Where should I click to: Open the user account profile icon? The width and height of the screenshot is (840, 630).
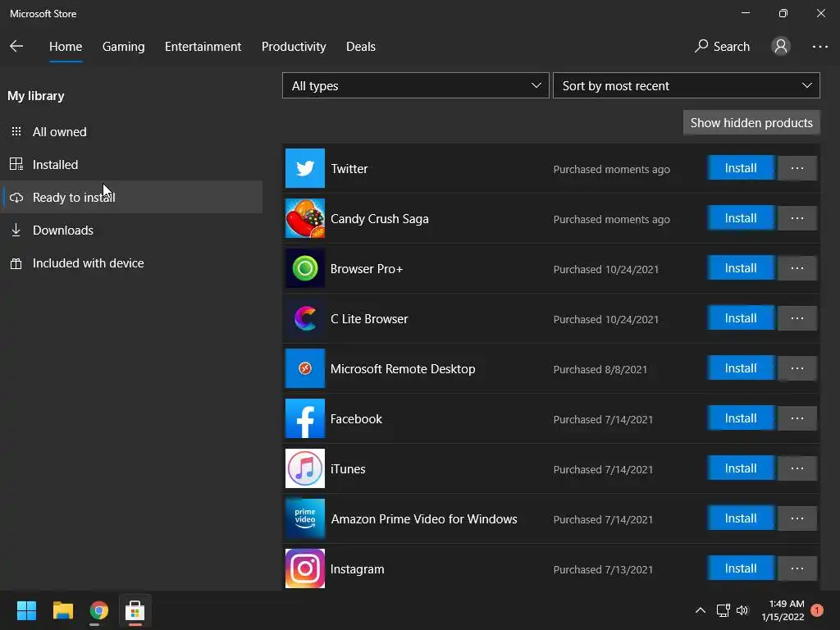tap(781, 46)
